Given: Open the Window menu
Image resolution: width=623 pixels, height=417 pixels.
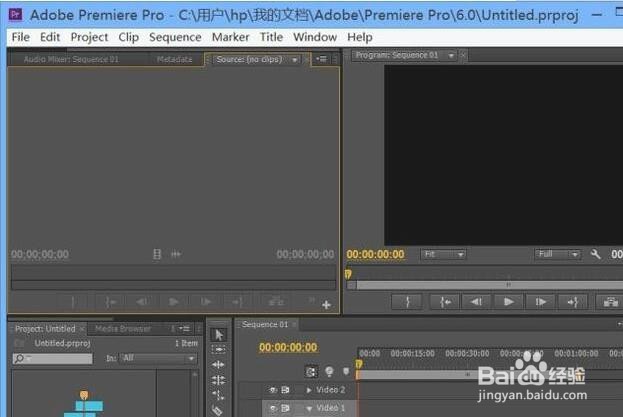Looking at the screenshot, I should coord(315,37).
